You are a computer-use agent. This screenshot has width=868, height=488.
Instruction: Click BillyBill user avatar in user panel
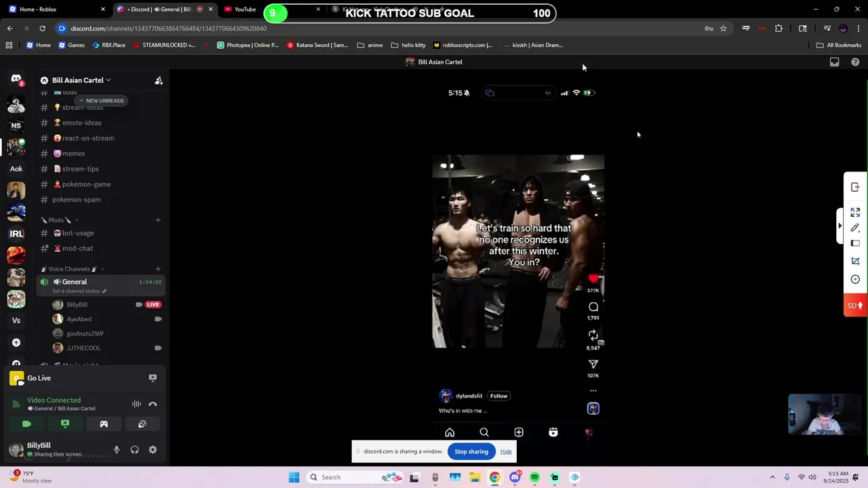(x=16, y=449)
